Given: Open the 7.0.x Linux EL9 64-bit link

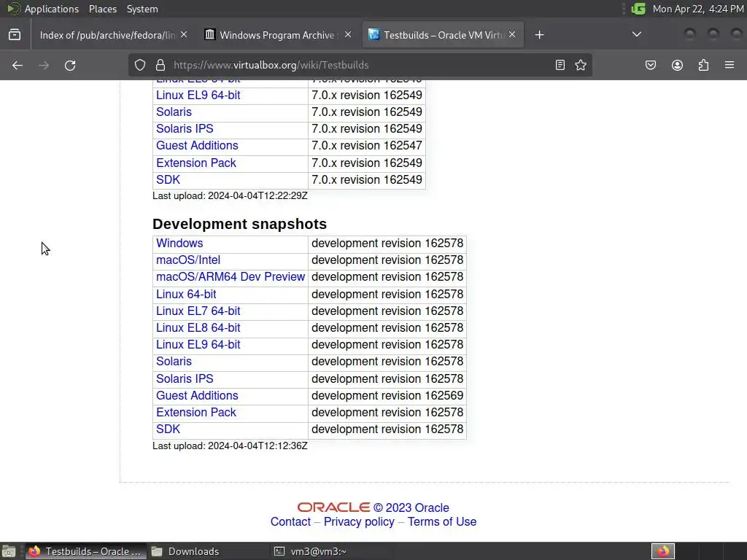Looking at the screenshot, I should [198, 96].
